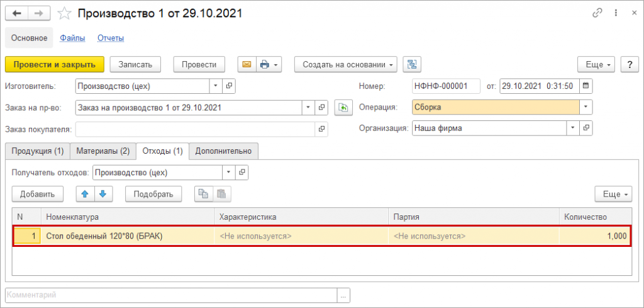
Task: Expand the Изготовитель dropdown arrow
Action: 216,86
